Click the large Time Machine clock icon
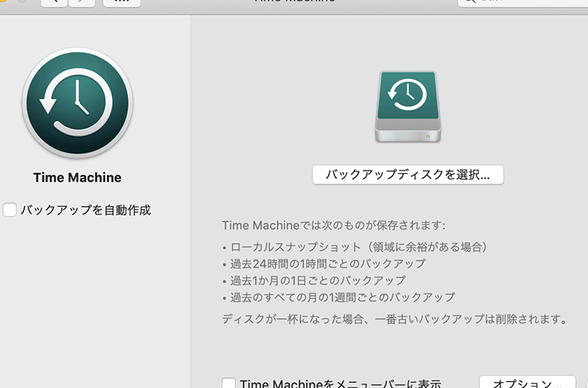 pyautogui.click(x=78, y=103)
